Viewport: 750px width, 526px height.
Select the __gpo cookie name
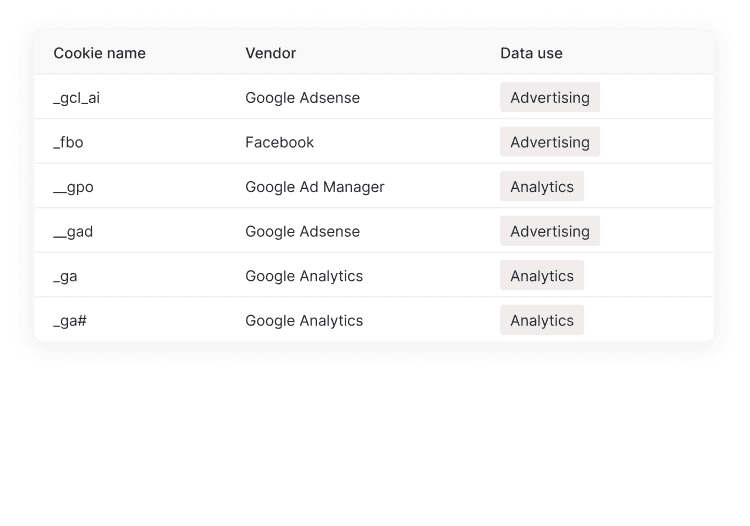pyautogui.click(x=73, y=187)
